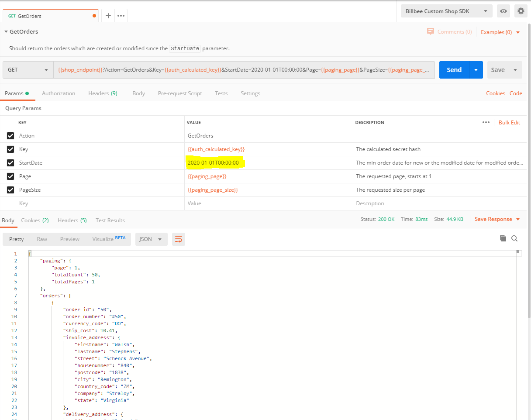Uncheck the Key parameter checkbox

click(x=10, y=149)
